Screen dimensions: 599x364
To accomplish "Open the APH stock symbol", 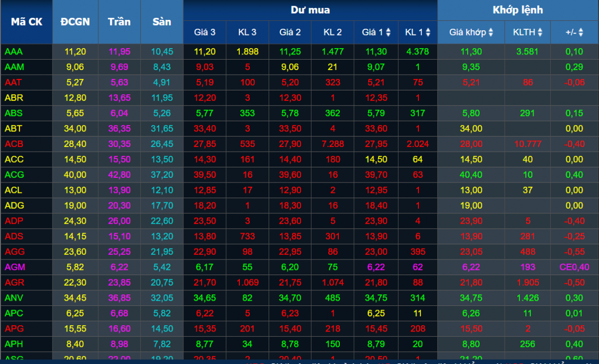I will coord(14,344).
